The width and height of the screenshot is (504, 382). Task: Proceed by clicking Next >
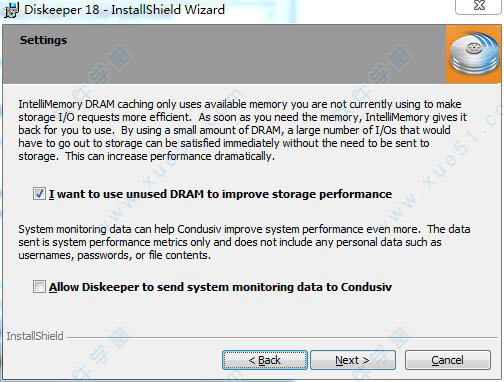[x=353, y=360]
